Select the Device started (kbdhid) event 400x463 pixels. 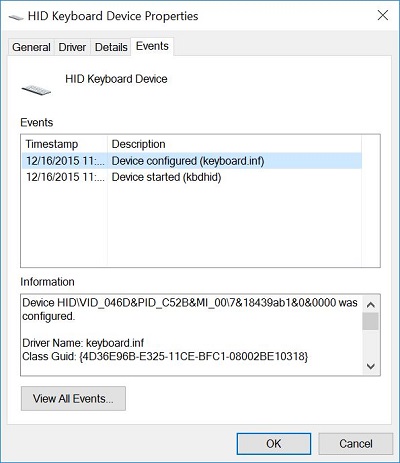(x=192, y=177)
